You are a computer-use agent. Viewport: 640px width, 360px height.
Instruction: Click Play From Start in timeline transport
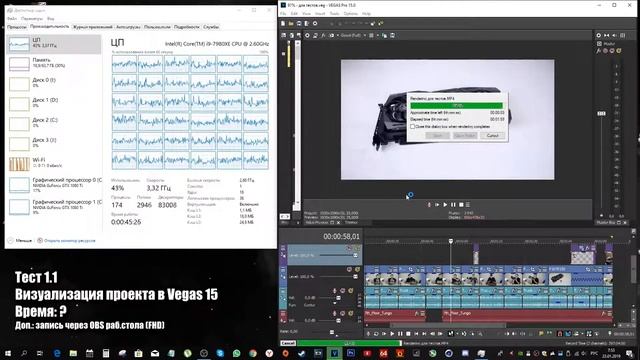click(x=384, y=333)
